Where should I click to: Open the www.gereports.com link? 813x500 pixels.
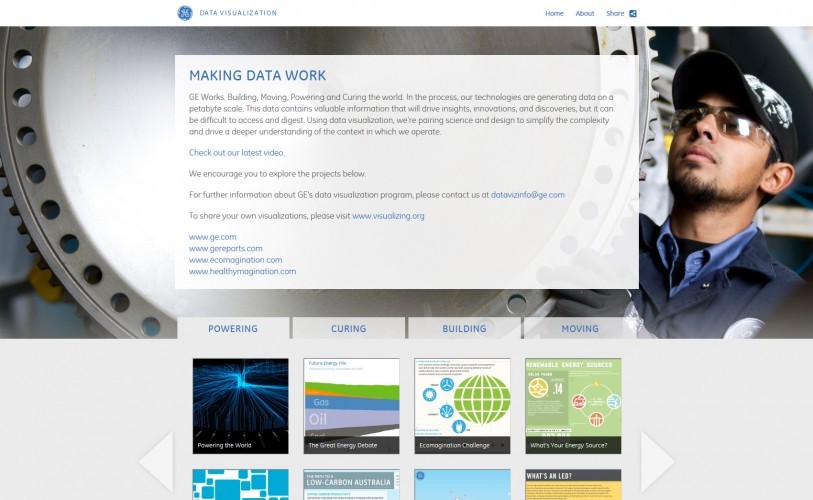[x=226, y=248]
